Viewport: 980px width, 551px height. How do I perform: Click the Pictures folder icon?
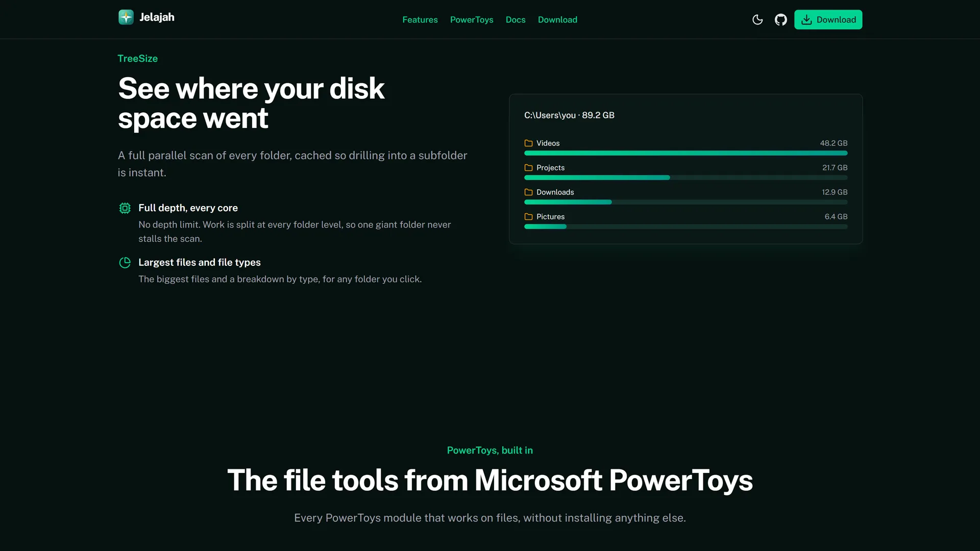coord(528,217)
